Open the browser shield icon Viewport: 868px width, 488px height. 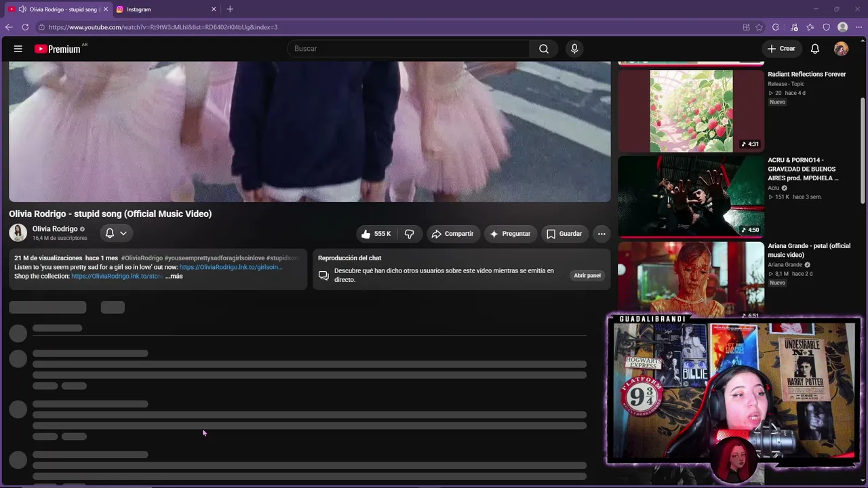(x=826, y=27)
